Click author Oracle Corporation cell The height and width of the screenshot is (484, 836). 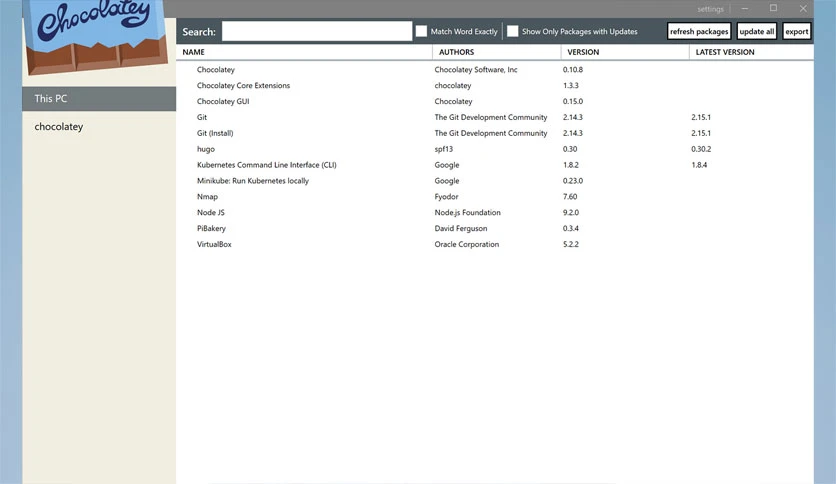click(x=467, y=244)
